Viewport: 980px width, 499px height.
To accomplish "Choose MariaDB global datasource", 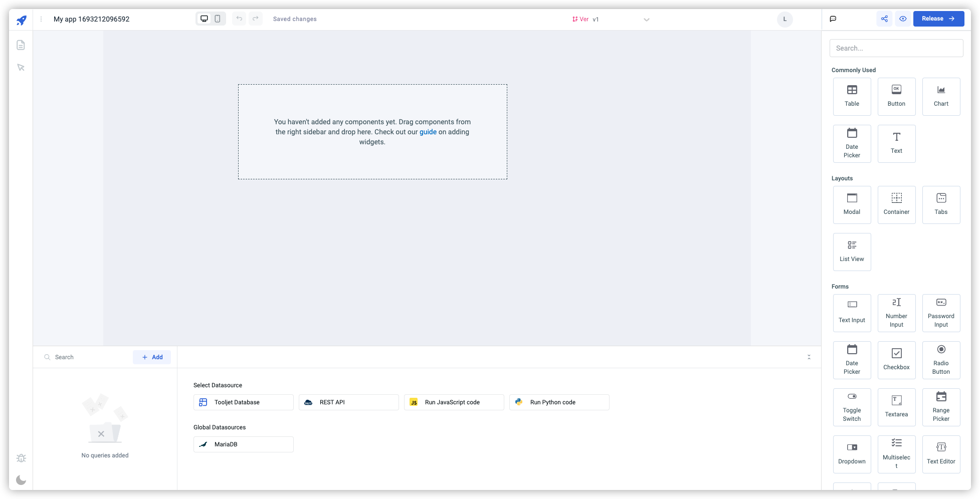I will (243, 444).
